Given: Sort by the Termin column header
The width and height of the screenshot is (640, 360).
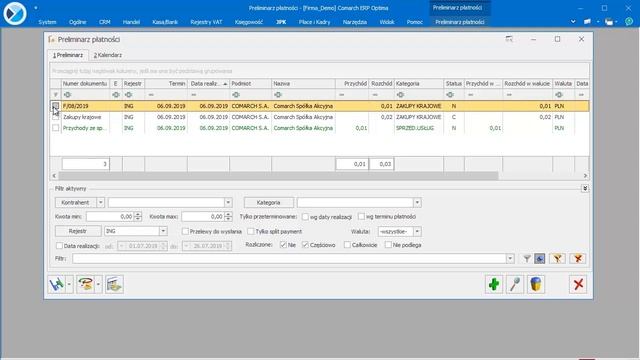Looking at the screenshot, I should (x=166, y=83).
